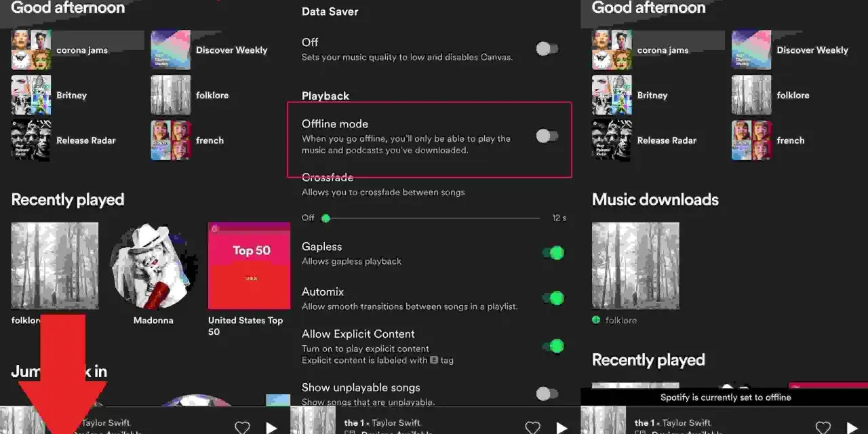Open the Britney shortcut on the Recently played home screen
Viewport: 868px width, 434px height.
tap(77, 95)
